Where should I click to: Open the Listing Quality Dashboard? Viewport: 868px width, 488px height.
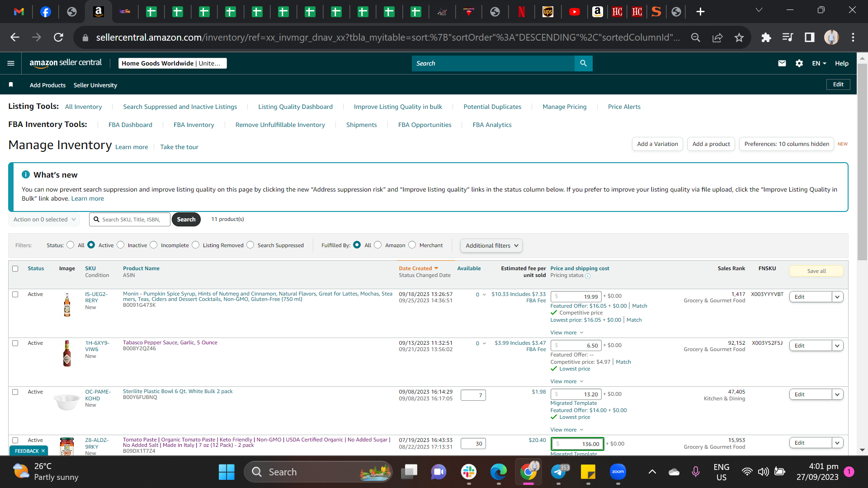[x=295, y=107]
